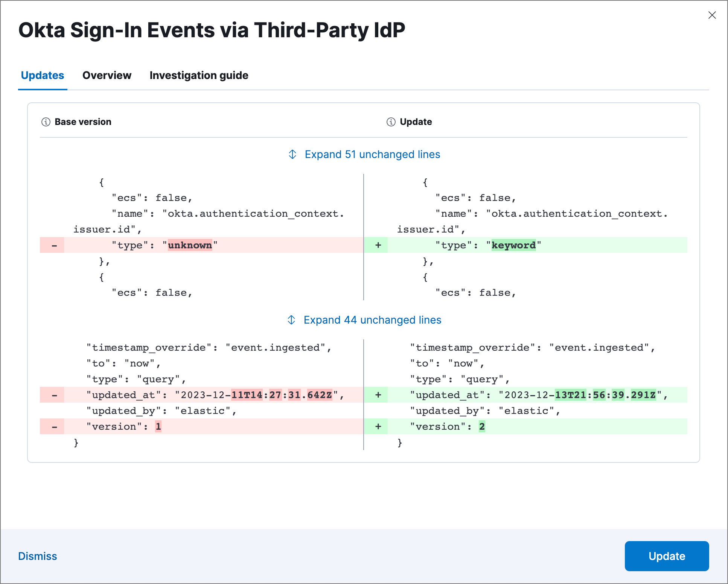Image resolution: width=728 pixels, height=584 pixels.
Task: Click the update "to": "now" line
Action: click(447, 363)
